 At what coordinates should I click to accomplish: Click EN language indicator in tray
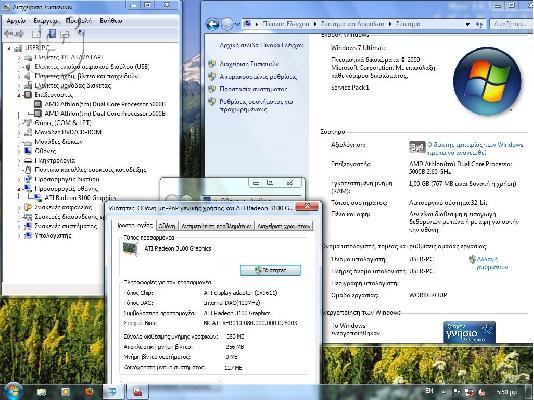pos(429,391)
